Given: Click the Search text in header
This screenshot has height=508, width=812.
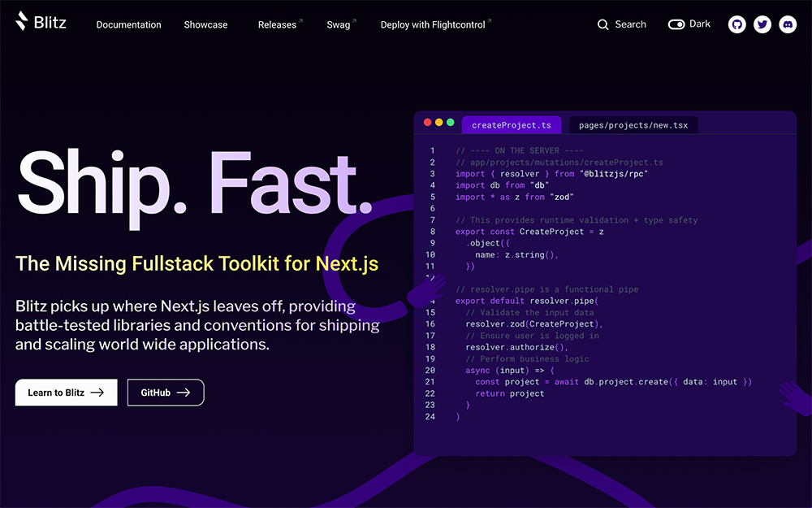Looking at the screenshot, I should pyautogui.click(x=630, y=24).
